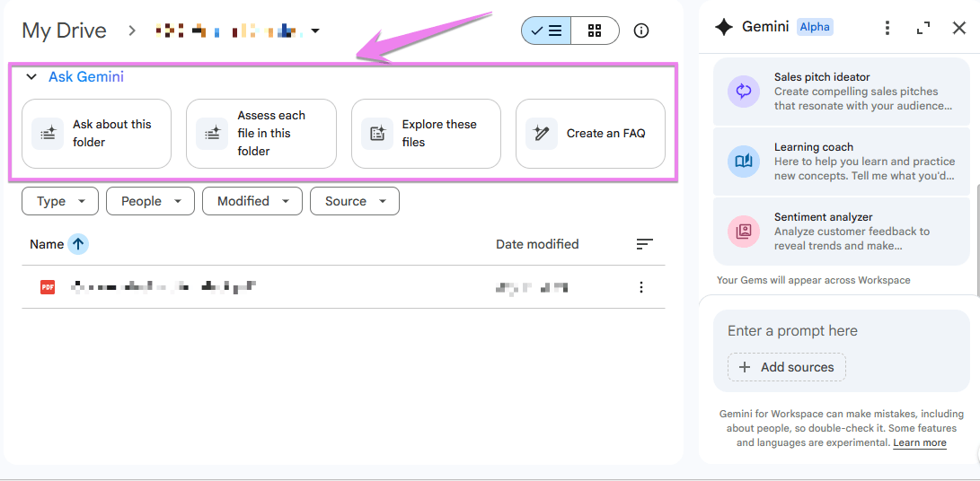
Task: Click the Alpha badge
Action: click(x=815, y=27)
